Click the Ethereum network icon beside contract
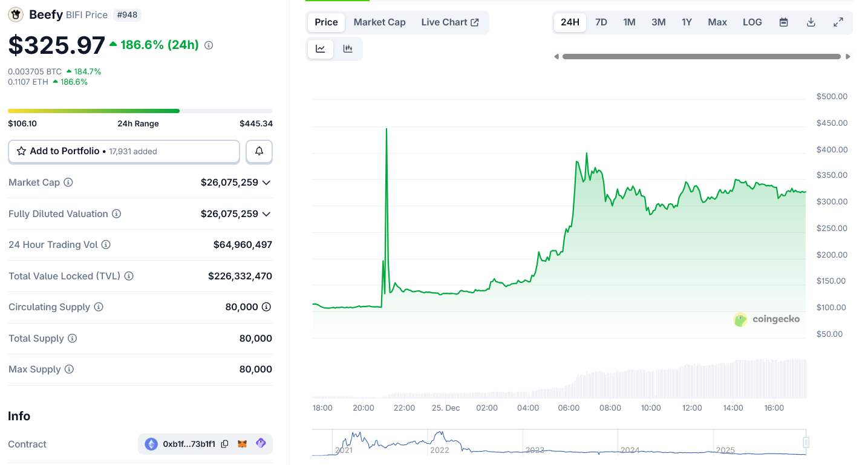Image resolution: width=868 pixels, height=465 pixels. [151, 443]
